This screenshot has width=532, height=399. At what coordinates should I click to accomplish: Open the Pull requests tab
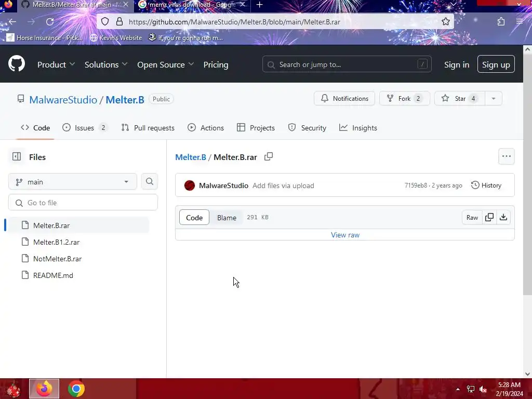click(x=148, y=128)
